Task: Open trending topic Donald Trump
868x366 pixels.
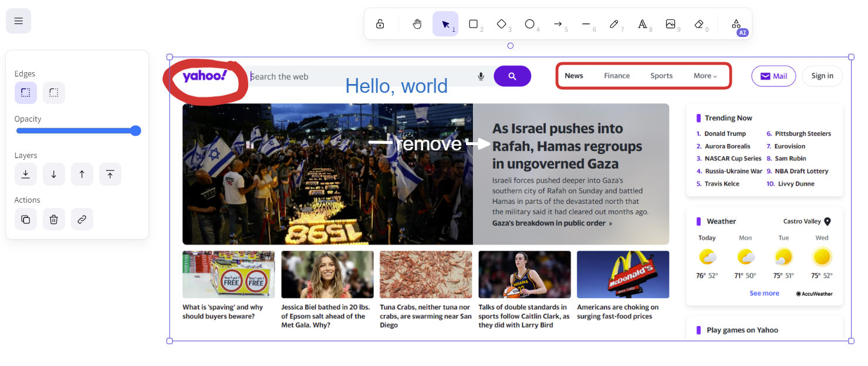Action: (x=725, y=134)
